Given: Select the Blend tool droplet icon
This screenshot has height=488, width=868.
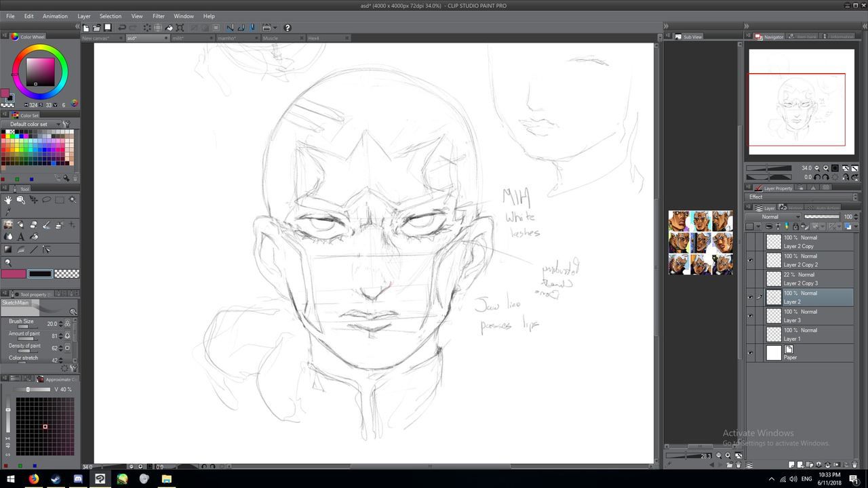Looking at the screenshot, I should tap(8, 237).
